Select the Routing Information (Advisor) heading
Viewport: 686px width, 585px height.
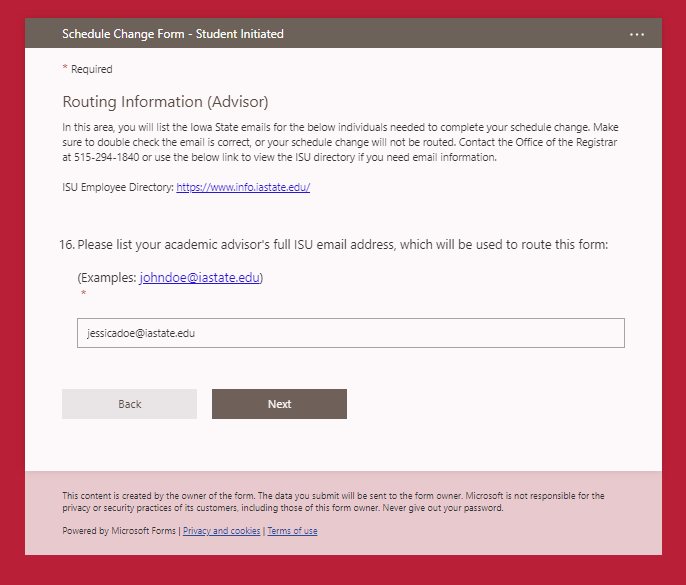point(165,102)
